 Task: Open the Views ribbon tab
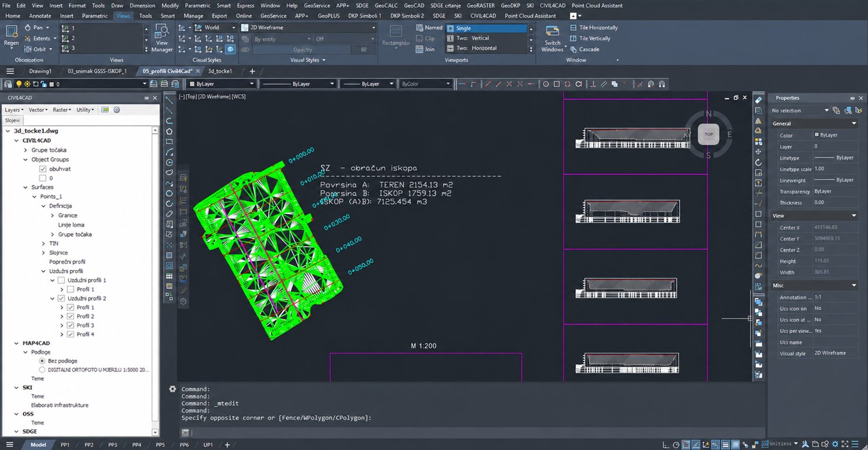(123, 16)
